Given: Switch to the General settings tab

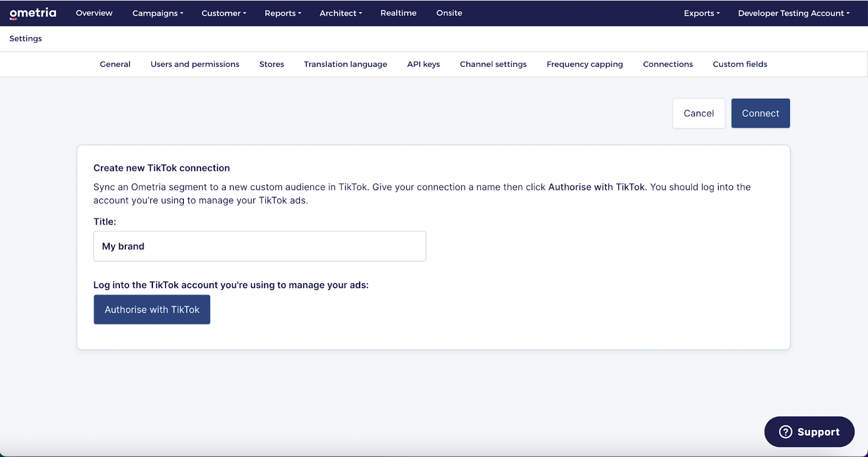Looking at the screenshot, I should [115, 64].
